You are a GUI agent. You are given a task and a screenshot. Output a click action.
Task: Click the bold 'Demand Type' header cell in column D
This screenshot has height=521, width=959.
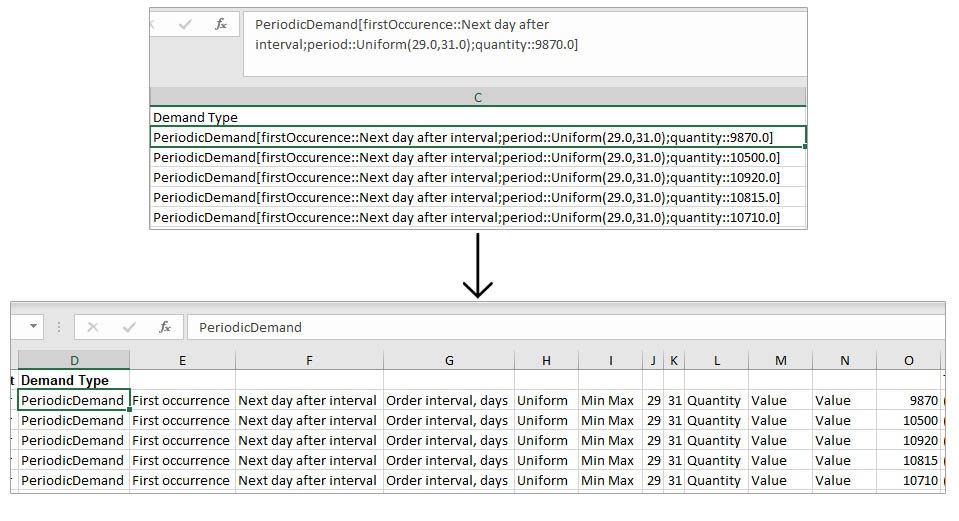pos(74,380)
